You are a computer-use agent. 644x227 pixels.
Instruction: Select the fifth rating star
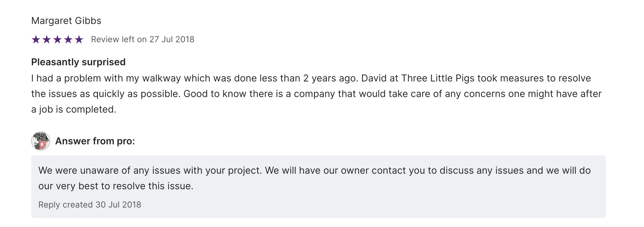coord(79,40)
